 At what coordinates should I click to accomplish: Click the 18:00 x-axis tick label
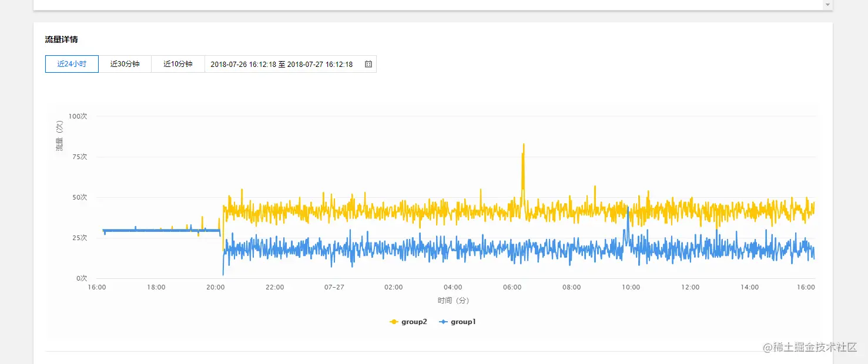point(156,287)
